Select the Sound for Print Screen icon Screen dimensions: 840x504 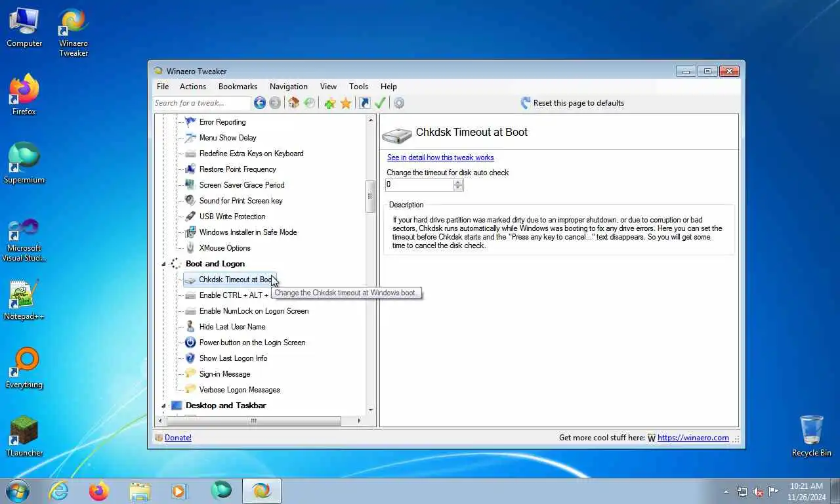pos(190,201)
